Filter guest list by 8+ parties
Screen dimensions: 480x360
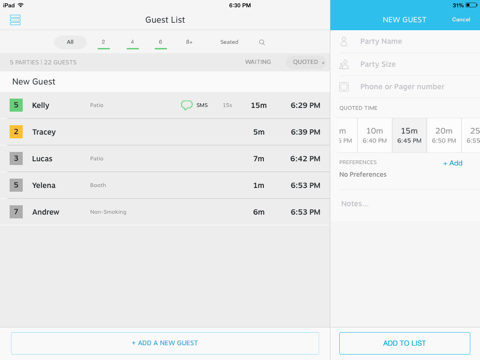(x=189, y=42)
